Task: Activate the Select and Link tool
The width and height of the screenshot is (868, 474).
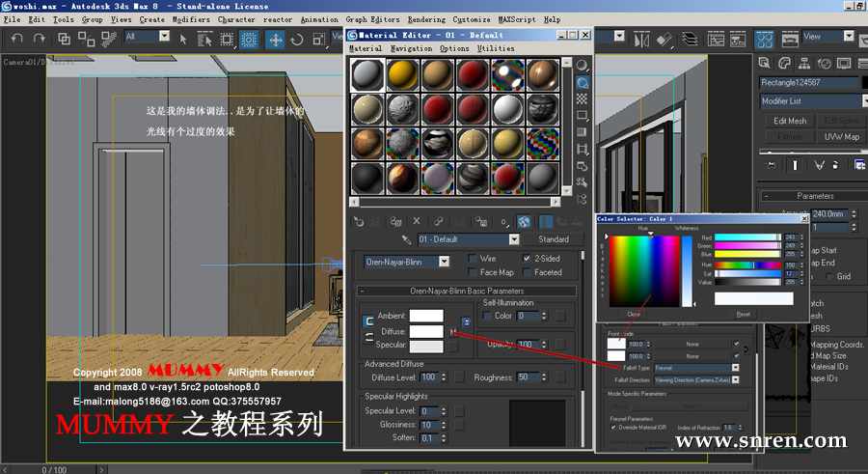Action: (65, 39)
